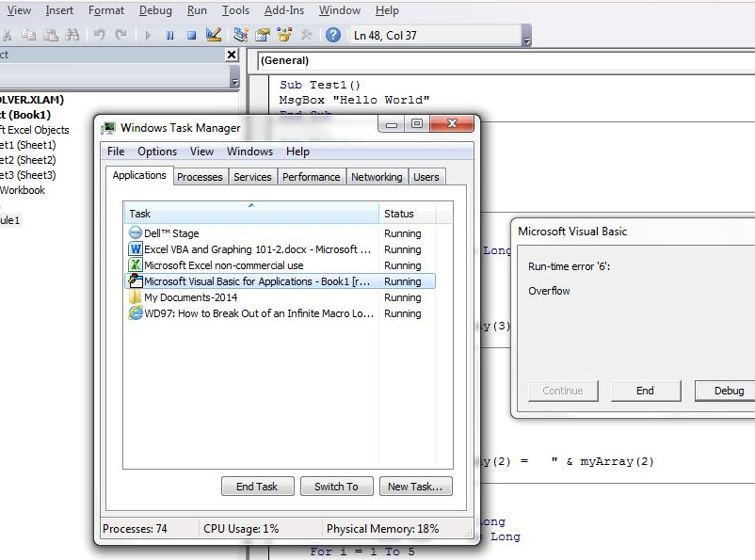Select Excel VBA and Graphing docx task

(281, 249)
